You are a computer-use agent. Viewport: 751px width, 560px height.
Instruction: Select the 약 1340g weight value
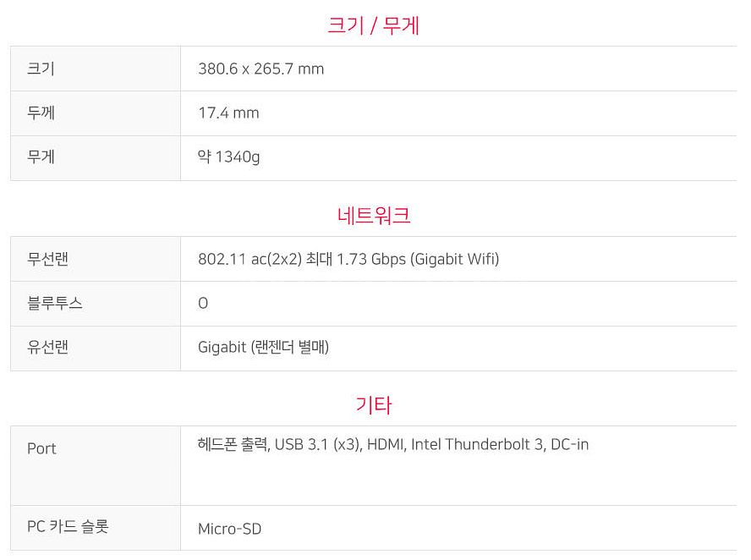click(228, 157)
